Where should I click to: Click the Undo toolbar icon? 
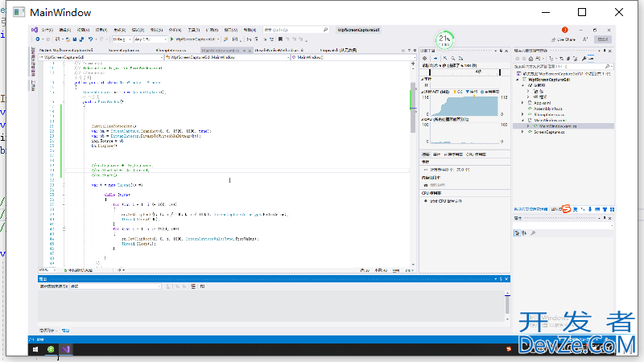(x=90, y=39)
